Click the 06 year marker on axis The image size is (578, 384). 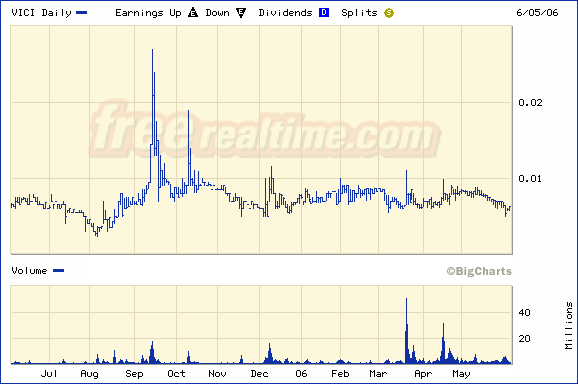[301, 374]
